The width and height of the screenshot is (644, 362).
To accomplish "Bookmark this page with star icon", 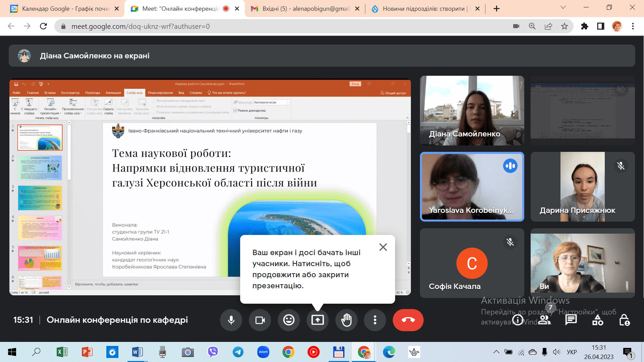I will pos(565,26).
